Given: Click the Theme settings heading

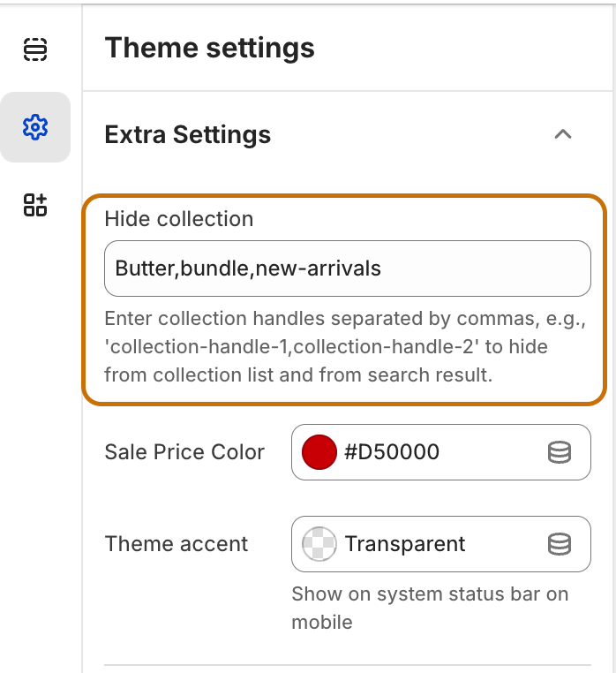Looking at the screenshot, I should point(210,48).
